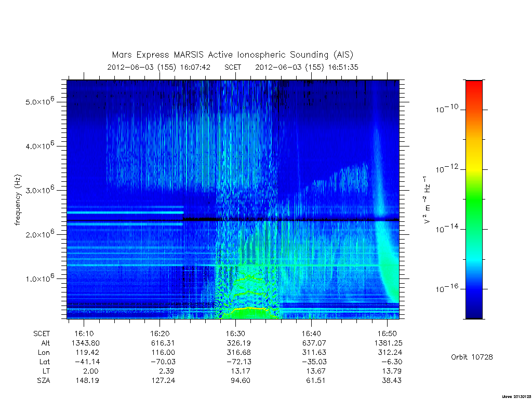Click the "LT" row header
Viewport: 532px width, 399px height.
[46, 371]
